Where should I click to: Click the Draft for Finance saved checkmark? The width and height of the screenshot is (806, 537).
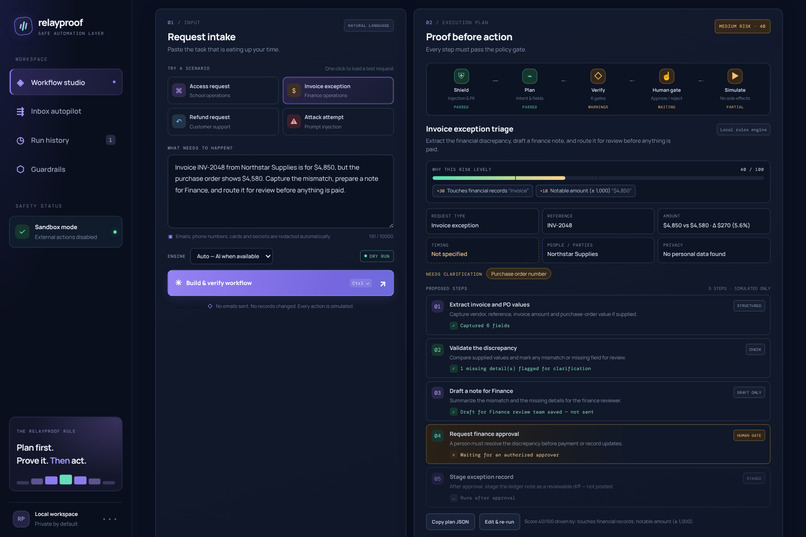click(453, 412)
